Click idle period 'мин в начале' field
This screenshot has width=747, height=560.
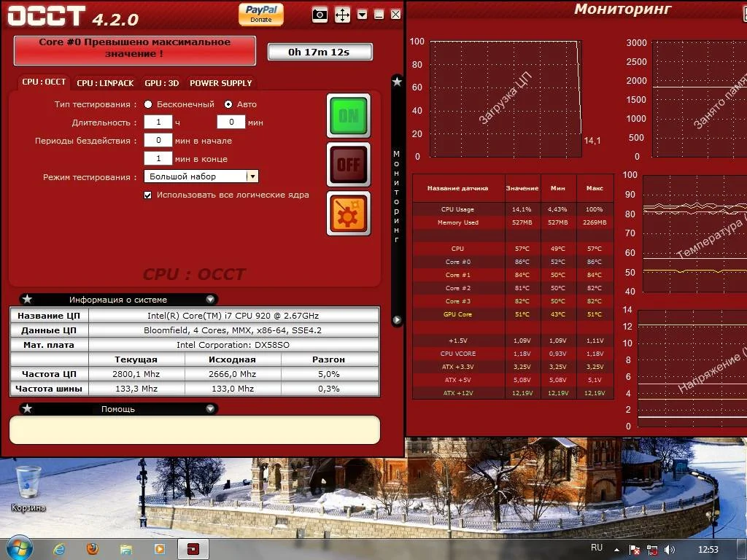pos(158,140)
